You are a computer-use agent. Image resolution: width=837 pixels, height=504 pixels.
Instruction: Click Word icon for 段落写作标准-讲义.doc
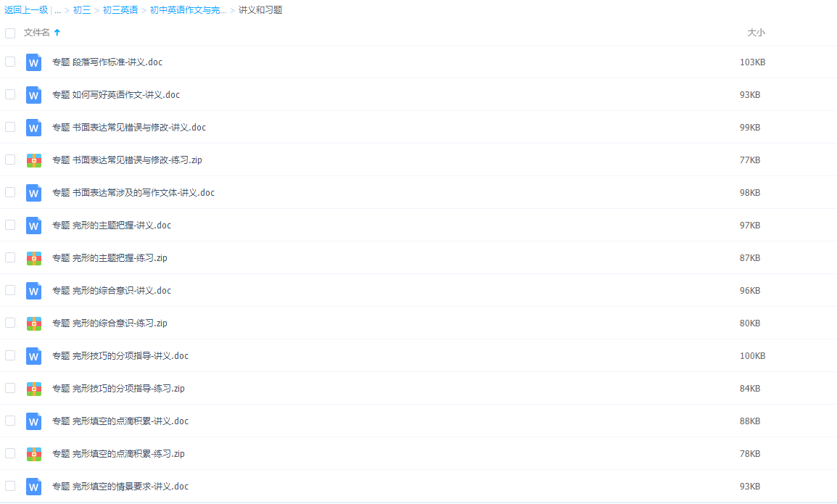[x=33, y=62]
